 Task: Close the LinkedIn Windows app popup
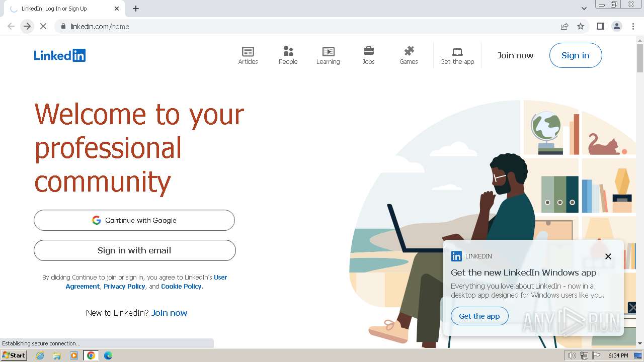(x=608, y=256)
